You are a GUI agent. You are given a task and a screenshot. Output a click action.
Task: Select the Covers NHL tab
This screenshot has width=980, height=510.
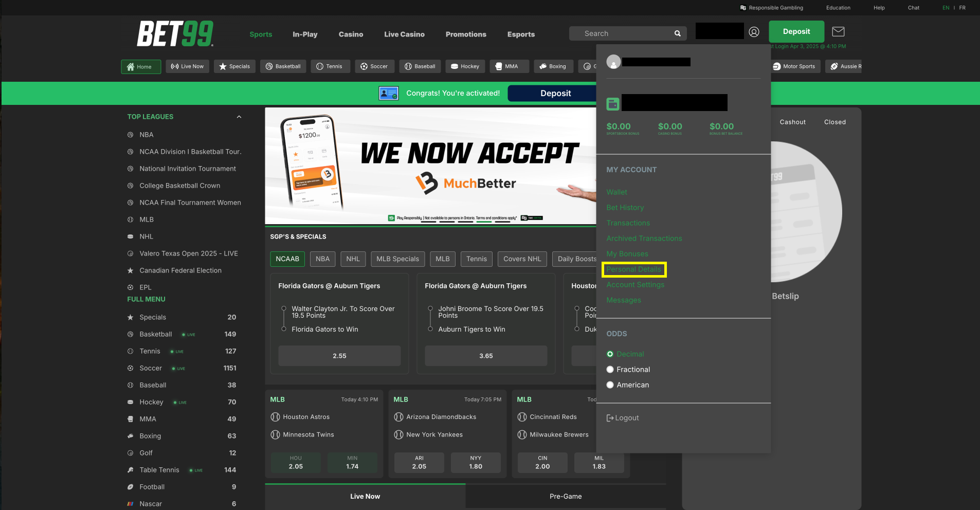[x=522, y=259]
